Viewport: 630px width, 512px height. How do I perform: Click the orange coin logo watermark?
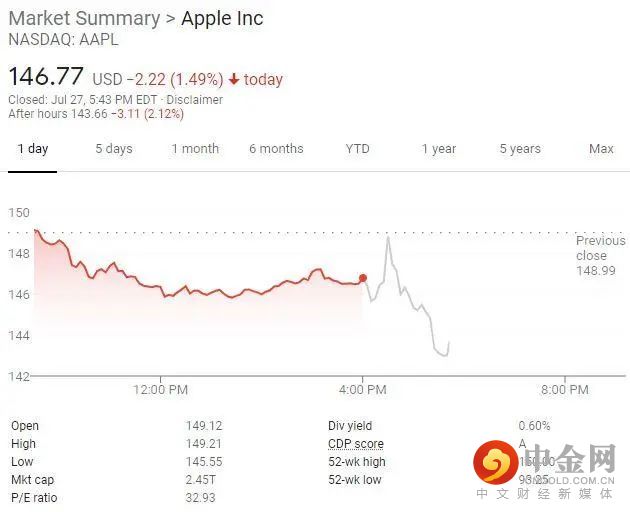tap(492, 462)
